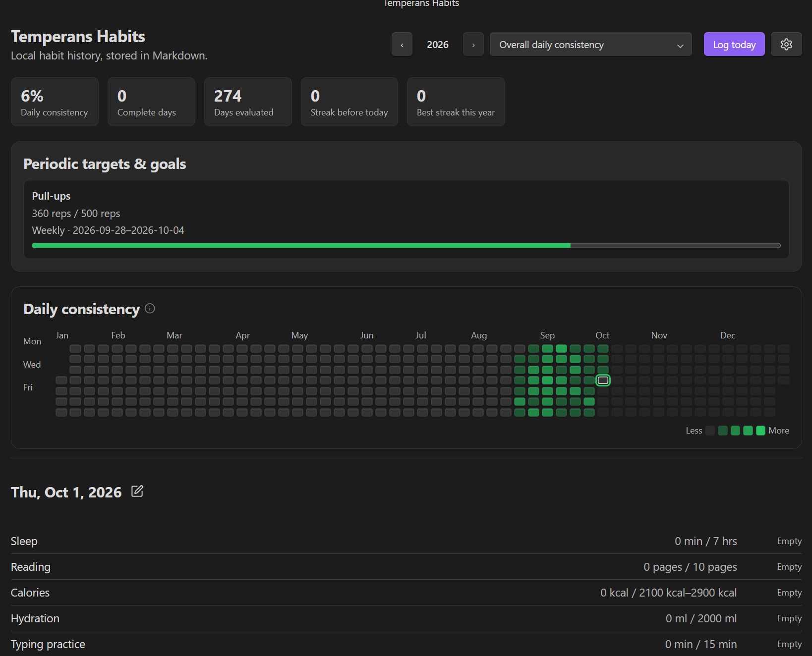Click the Empty status in Sleep row
The height and width of the screenshot is (656, 812).
[x=789, y=541]
